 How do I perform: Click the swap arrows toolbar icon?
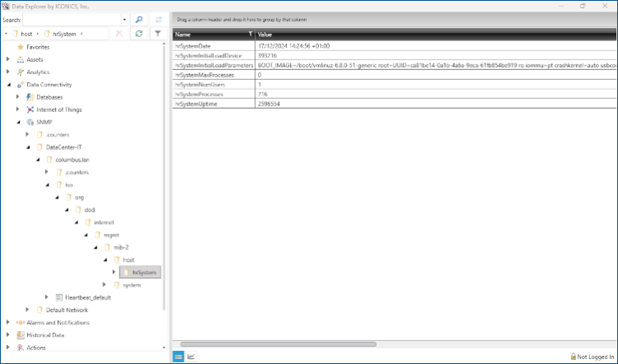pyautogui.click(x=158, y=20)
